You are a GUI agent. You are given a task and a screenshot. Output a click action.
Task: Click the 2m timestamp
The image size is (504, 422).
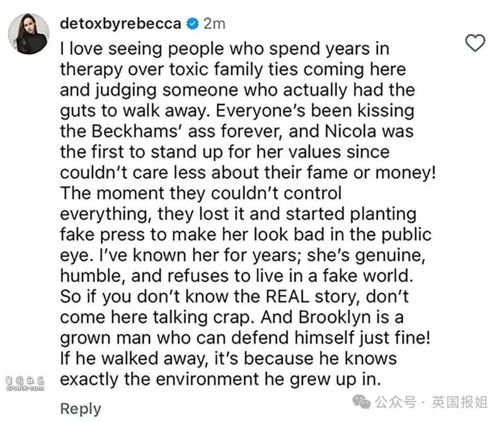point(214,25)
